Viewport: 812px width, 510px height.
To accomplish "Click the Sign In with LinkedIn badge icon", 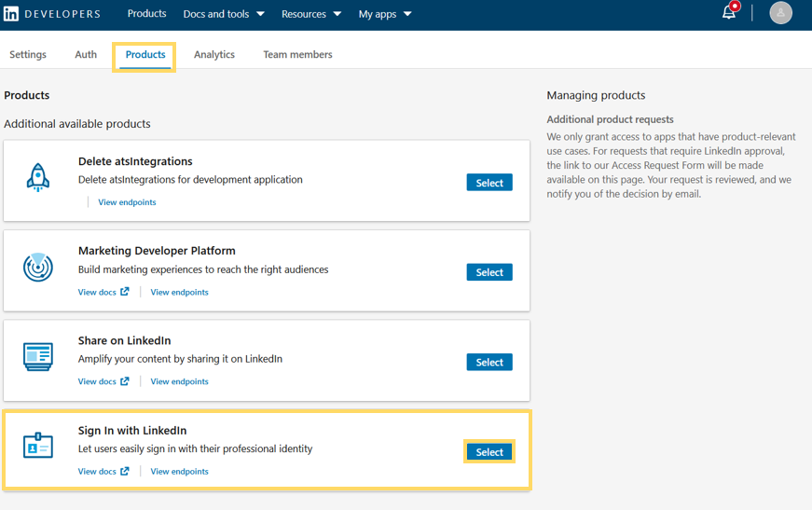I will 38,446.
